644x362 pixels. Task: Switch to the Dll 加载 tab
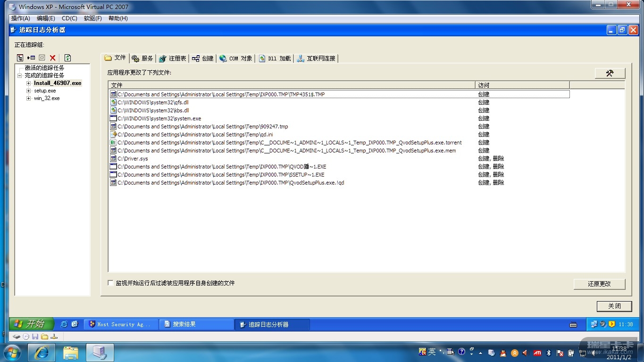pos(275,59)
